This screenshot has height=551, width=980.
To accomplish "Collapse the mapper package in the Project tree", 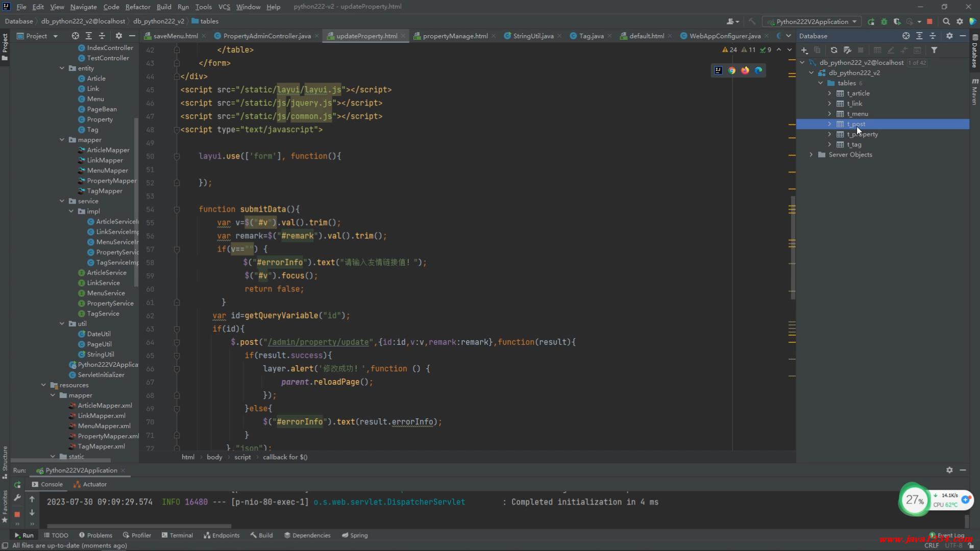I will pyautogui.click(x=62, y=140).
